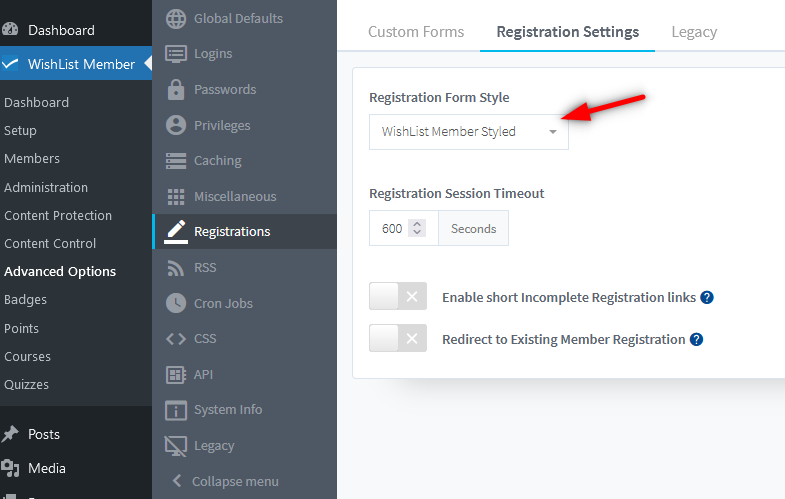
Task: Select the Privileges user icon
Action: tap(176, 125)
